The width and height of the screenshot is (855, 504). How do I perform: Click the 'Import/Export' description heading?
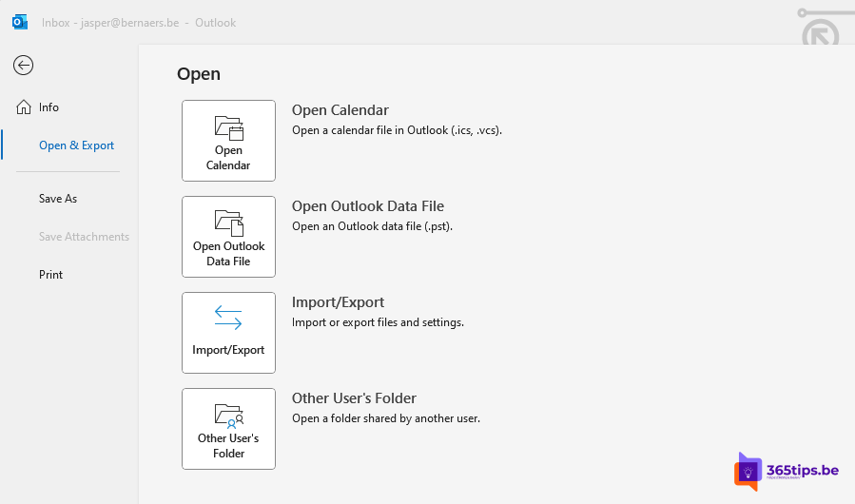coord(338,302)
